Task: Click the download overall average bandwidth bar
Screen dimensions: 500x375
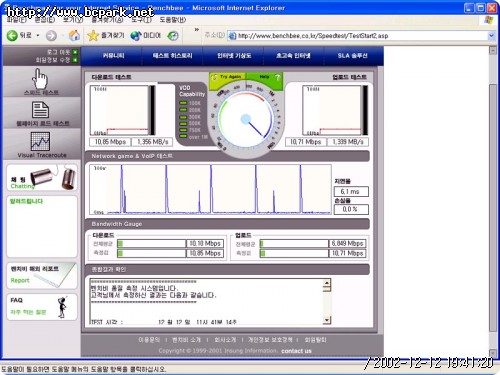Action: coord(151,244)
